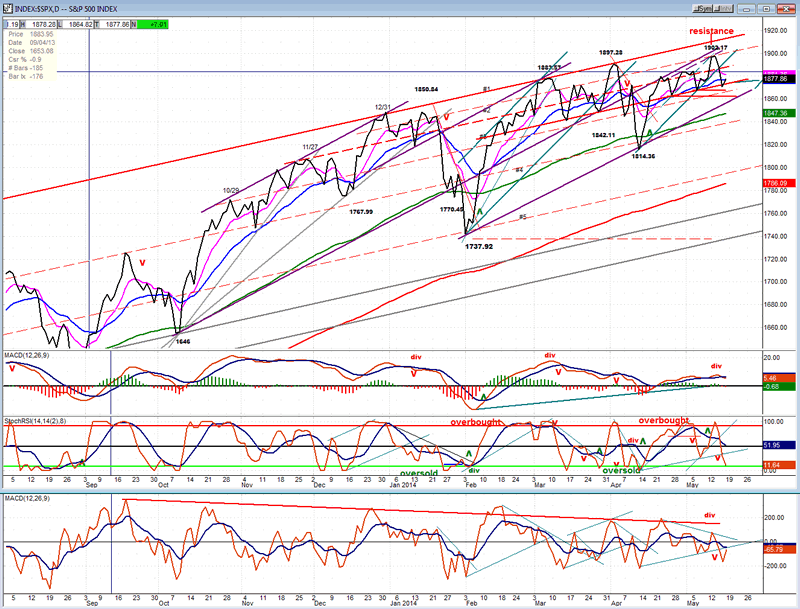800x609 pixels.
Task: Toggle the Sym link button in title bar
Action: click(703, 9)
